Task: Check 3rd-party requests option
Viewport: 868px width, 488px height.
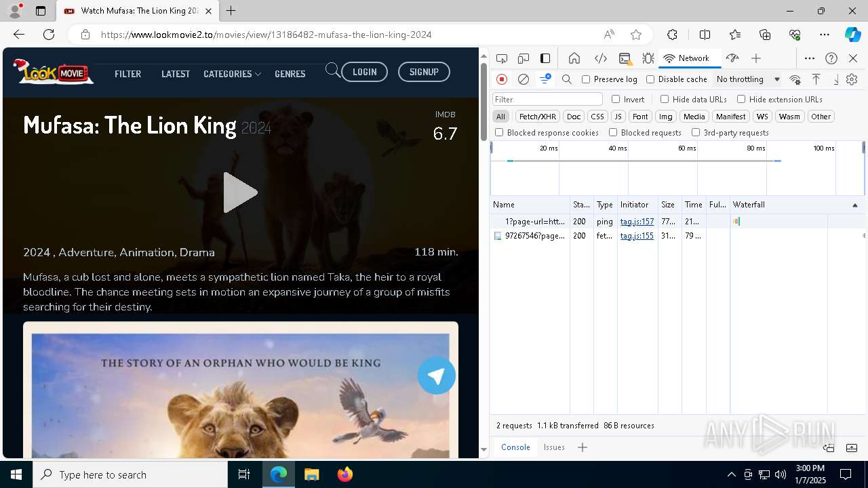Action: coord(696,133)
